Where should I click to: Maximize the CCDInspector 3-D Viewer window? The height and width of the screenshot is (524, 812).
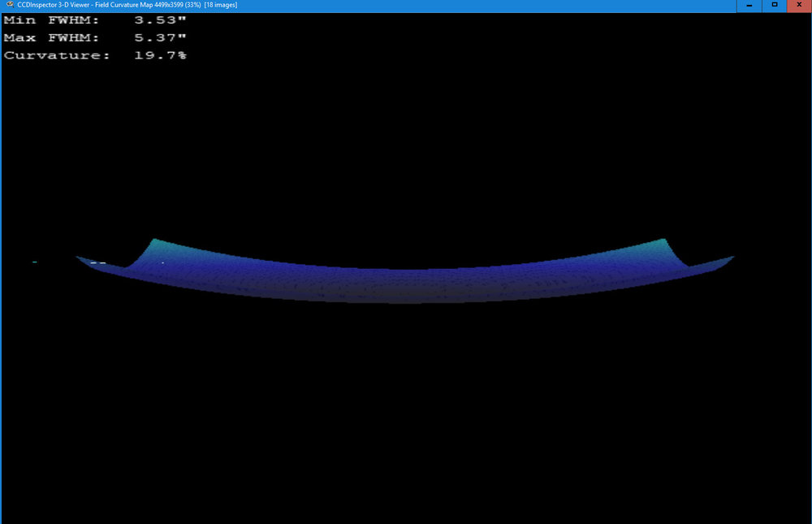[x=774, y=5]
